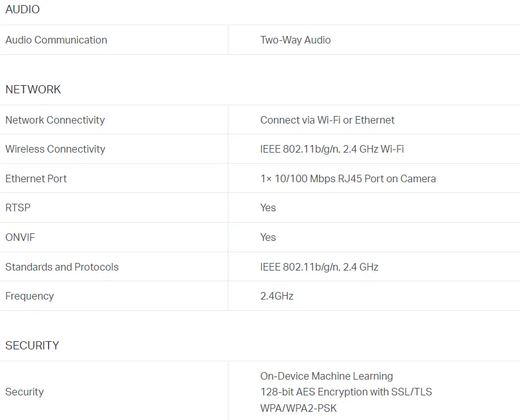Click the Frequency row label
The image size is (520, 420).
(x=30, y=296)
